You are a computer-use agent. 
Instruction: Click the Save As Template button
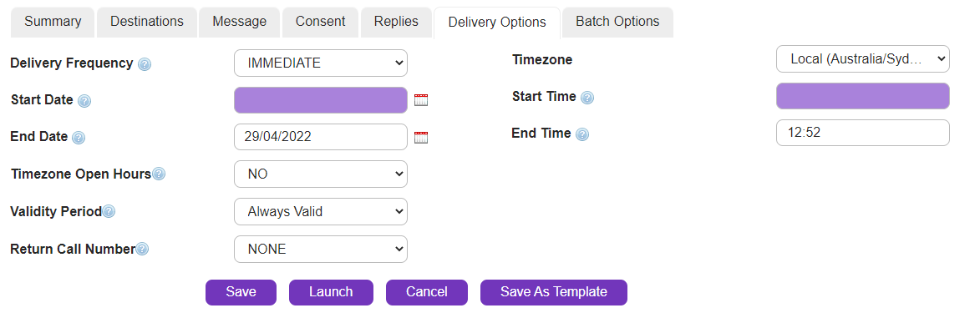554,292
